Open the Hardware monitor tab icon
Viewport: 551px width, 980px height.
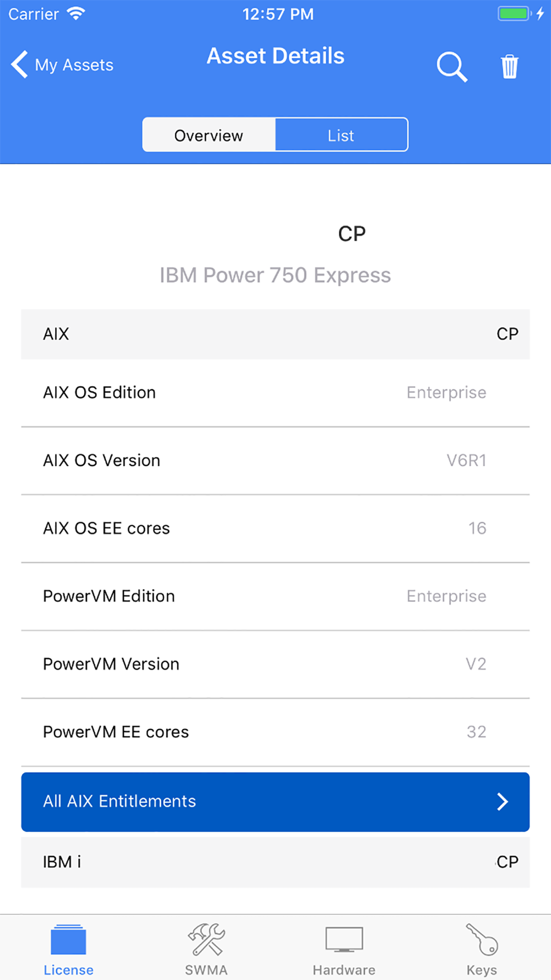pyautogui.click(x=344, y=939)
